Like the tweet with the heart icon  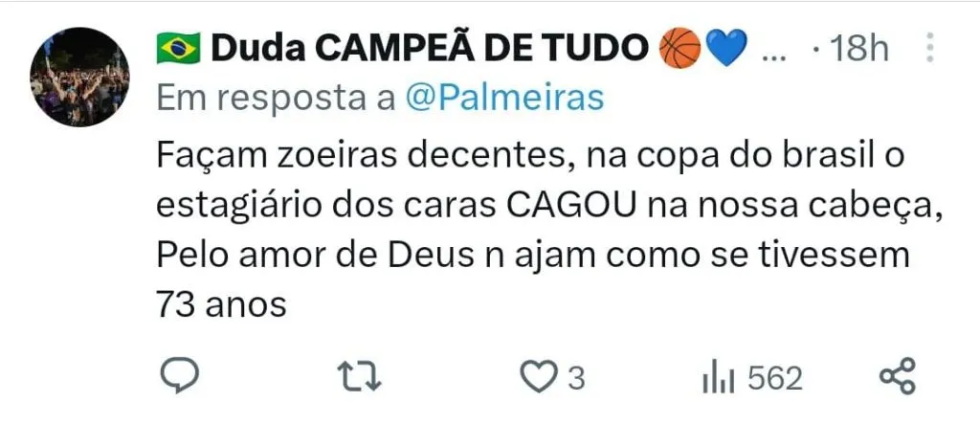[x=539, y=379]
